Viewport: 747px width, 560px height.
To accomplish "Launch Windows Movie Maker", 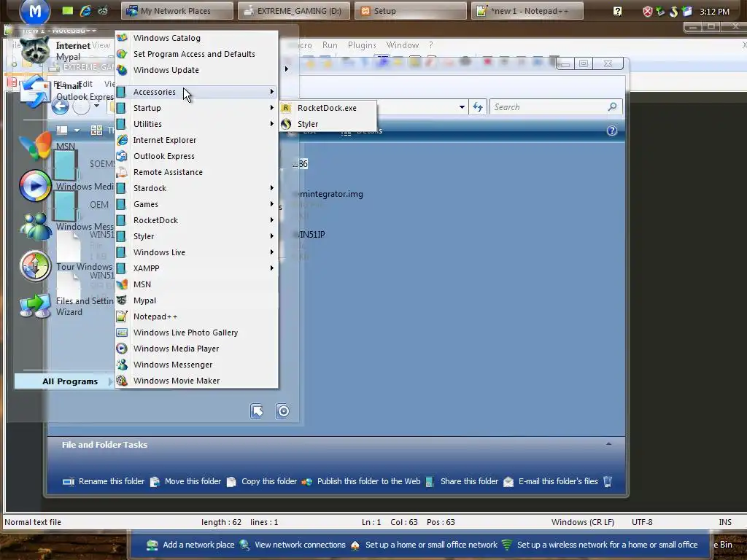I will (x=196, y=381).
